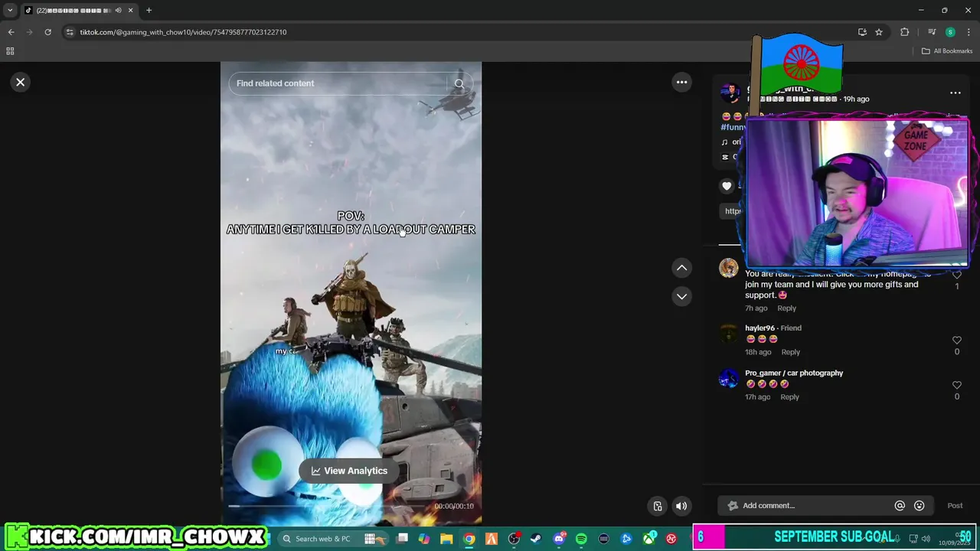
Task: Open the Chrome profile avatar S
Action: coord(950,32)
